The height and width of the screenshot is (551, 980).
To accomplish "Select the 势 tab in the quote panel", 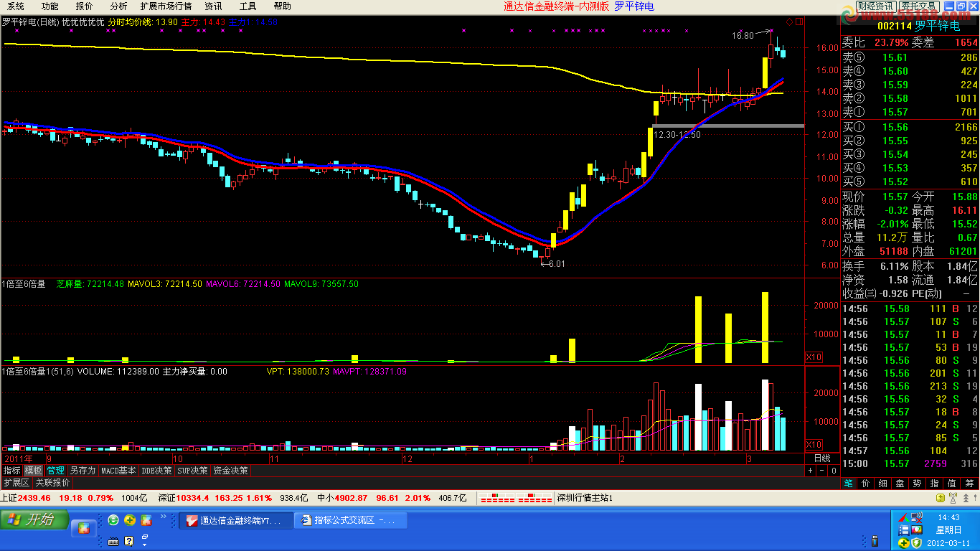I will coord(918,484).
